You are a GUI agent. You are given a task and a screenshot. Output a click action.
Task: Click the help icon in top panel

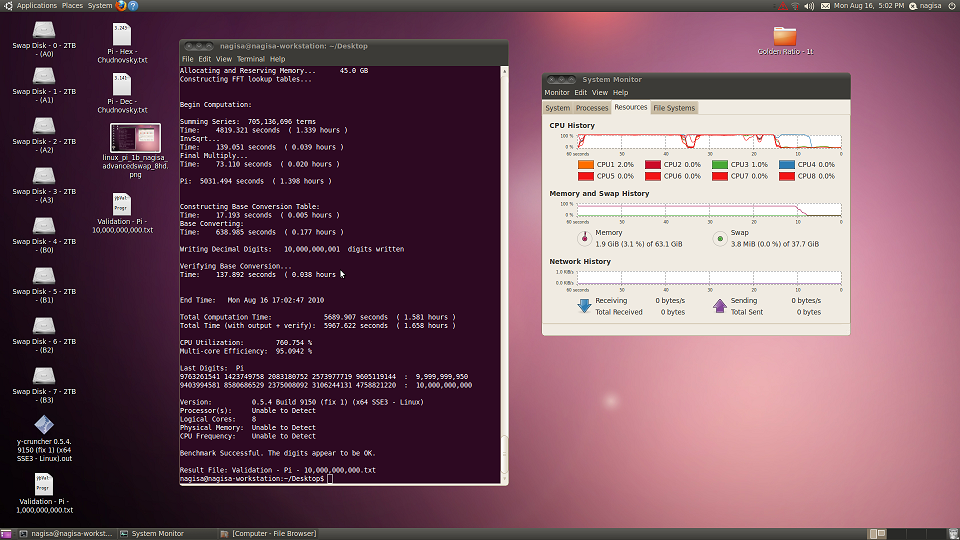tap(133, 5)
